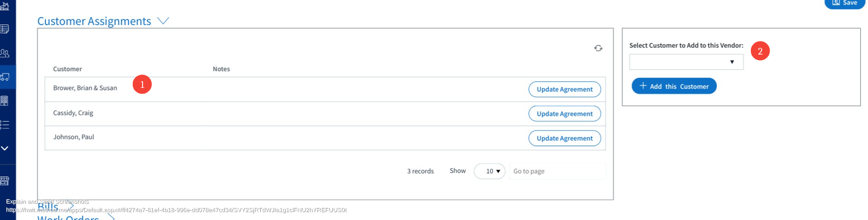Click the Save button

844,3
